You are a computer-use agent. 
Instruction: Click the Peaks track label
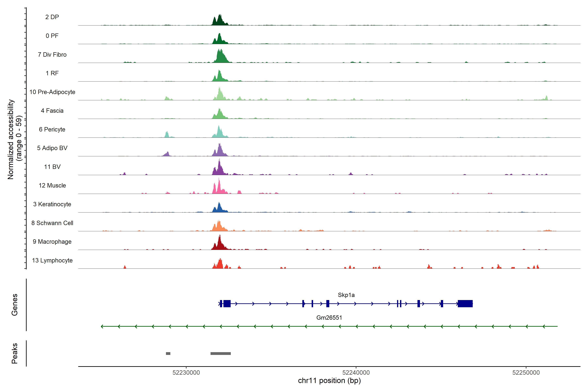15,353
